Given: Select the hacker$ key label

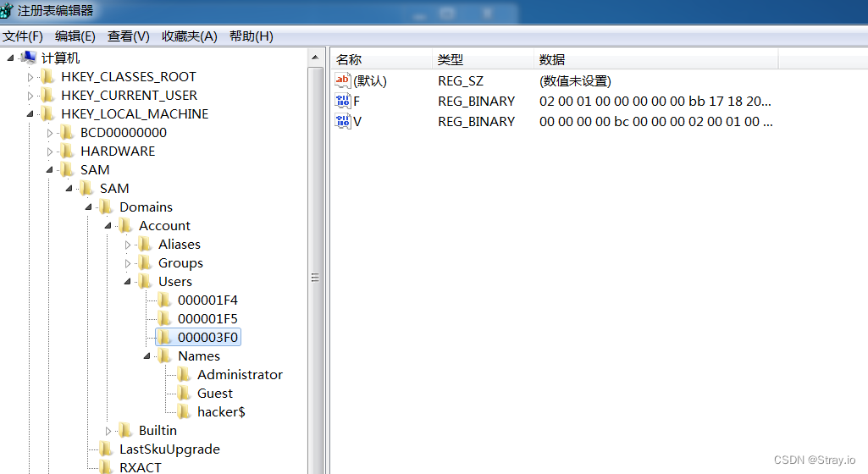Looking at the screenshot, I should click(221, 412).
